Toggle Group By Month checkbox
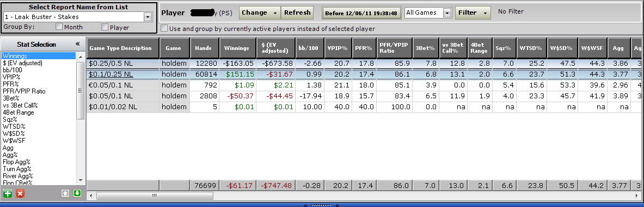644x207 pixels. 59,27
